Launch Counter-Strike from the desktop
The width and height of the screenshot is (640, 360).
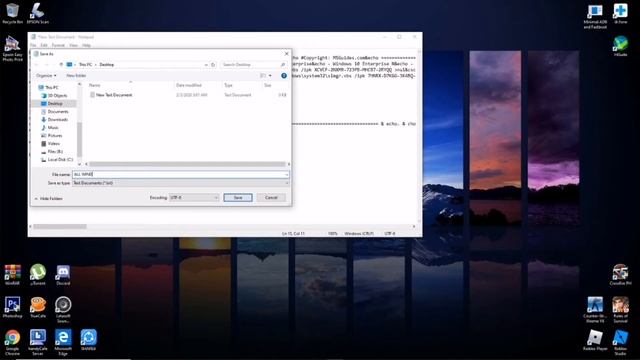tap(595, 309)
